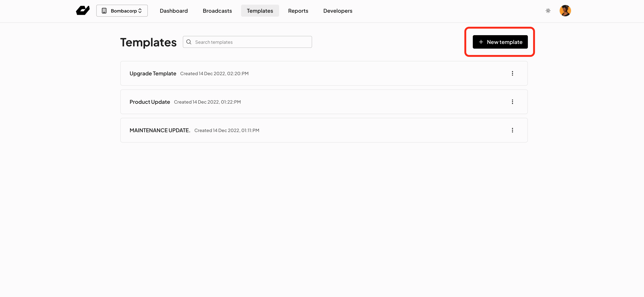Focus the Search templates field

247,42
